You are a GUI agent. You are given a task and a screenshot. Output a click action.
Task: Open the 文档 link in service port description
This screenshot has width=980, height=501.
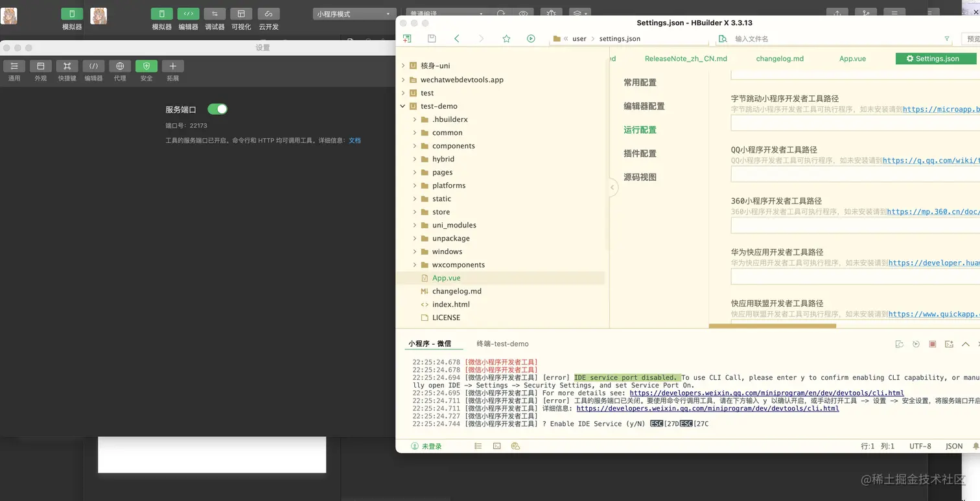(x=355, y=141)
